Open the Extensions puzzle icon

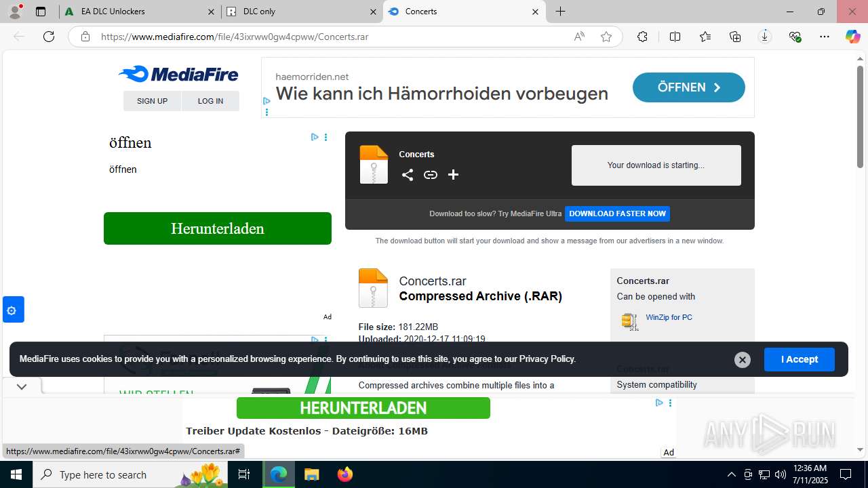click(642, 37)
